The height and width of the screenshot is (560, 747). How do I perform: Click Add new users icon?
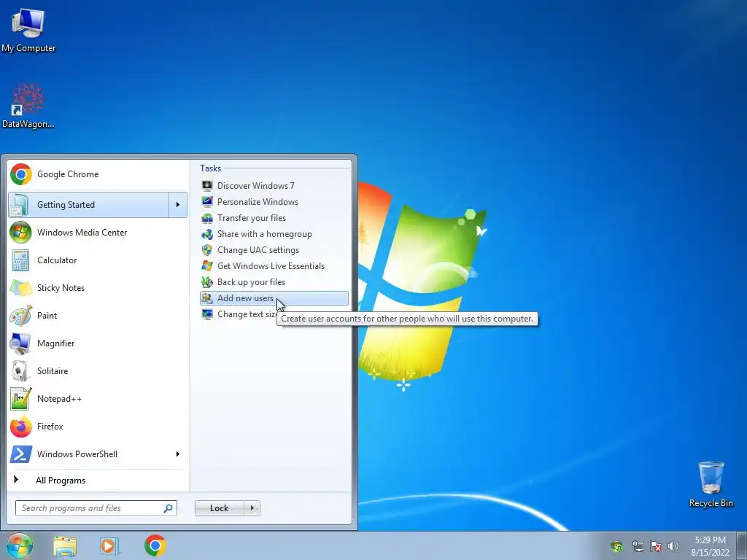point(206,298)
